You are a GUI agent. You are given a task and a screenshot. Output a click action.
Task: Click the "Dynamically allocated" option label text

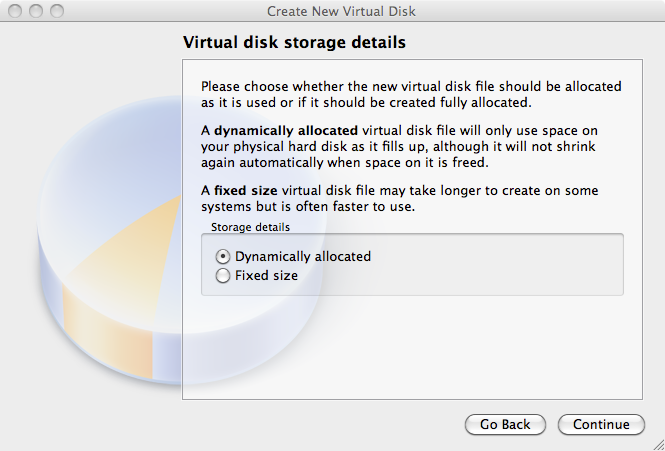303,257
